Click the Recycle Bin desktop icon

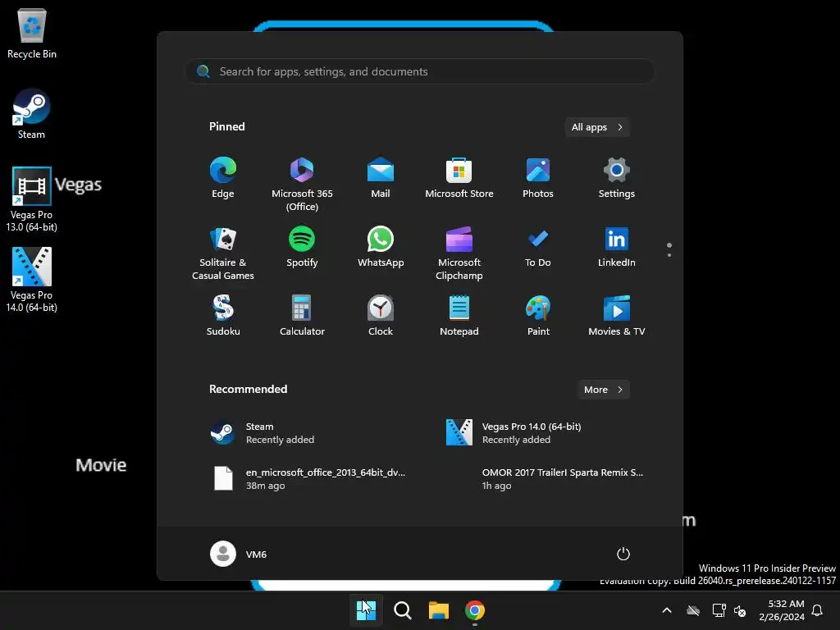[32, 33]
